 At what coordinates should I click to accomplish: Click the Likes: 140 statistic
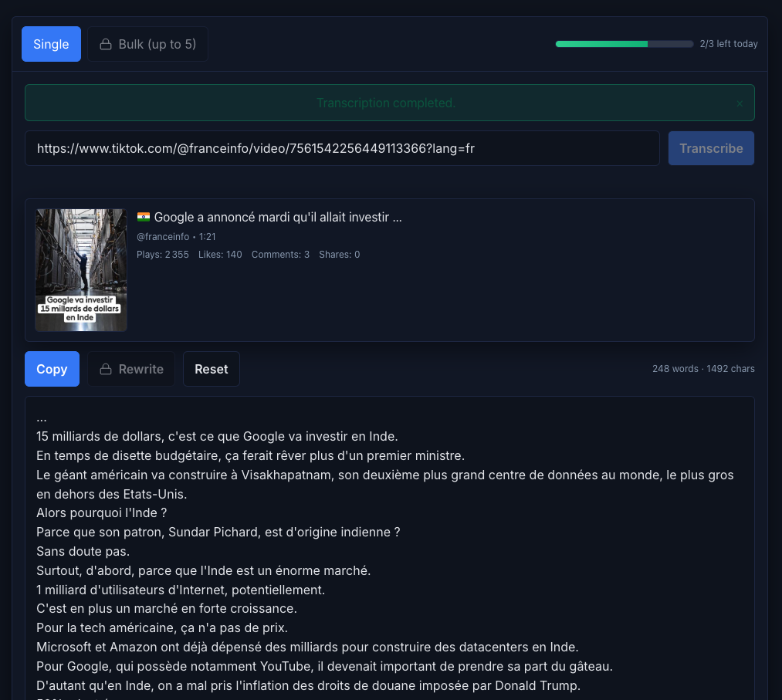tap(220, 255)
